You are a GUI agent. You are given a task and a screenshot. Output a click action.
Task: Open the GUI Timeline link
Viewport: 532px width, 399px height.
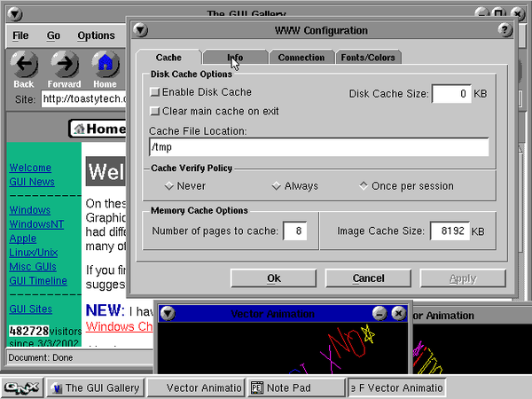click(x=38, y=280)
